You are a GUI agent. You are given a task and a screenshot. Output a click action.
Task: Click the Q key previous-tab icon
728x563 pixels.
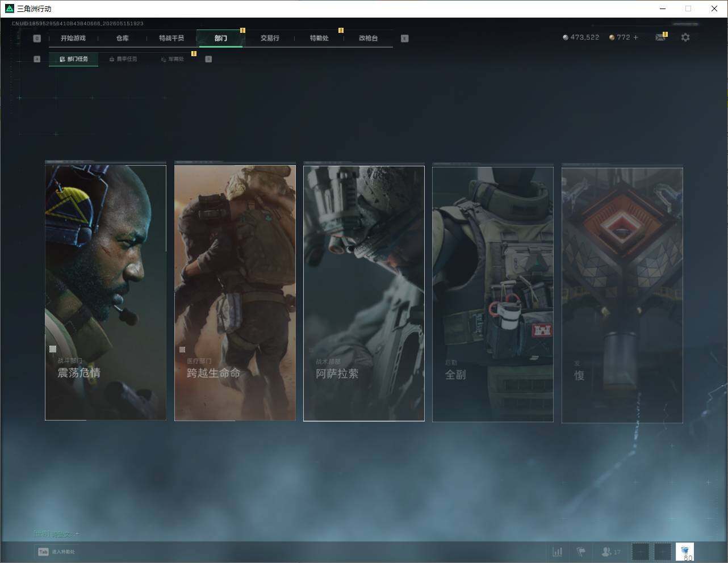click(37, 39)
